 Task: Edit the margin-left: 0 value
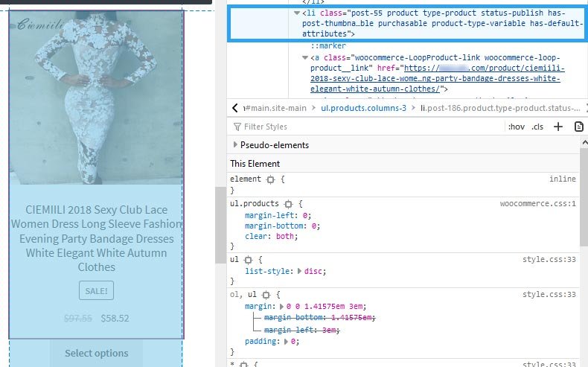pos(305,216)
